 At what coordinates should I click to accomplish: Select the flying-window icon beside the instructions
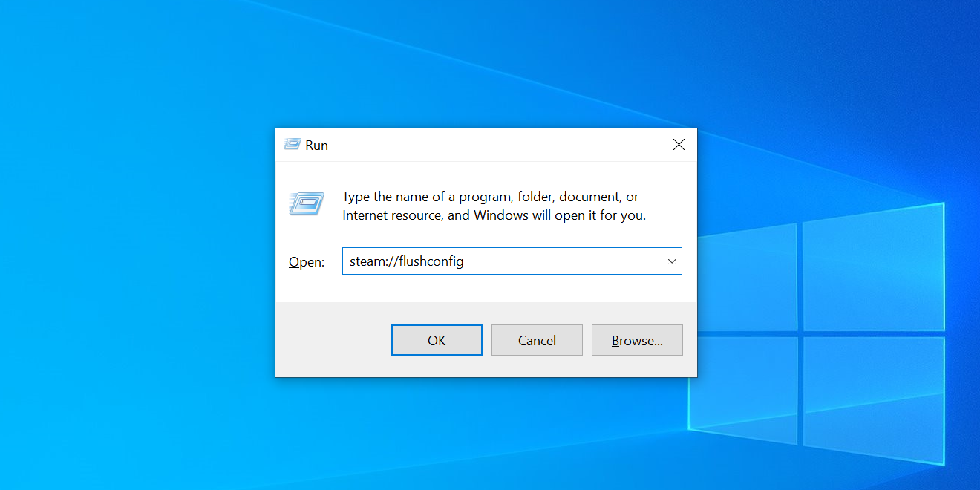pos(307,203)
